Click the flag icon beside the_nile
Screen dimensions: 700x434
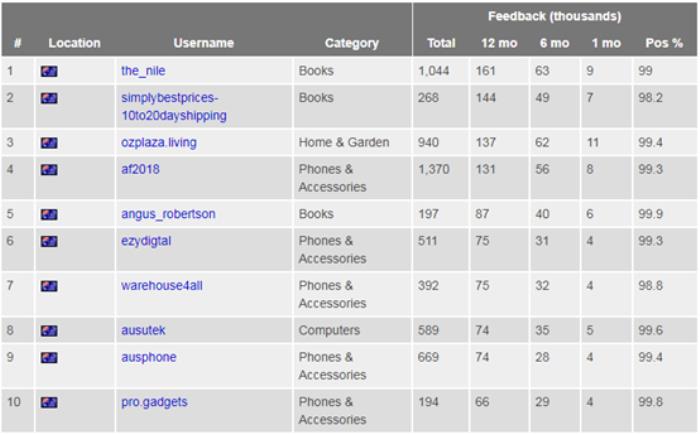tap(49, 71)
